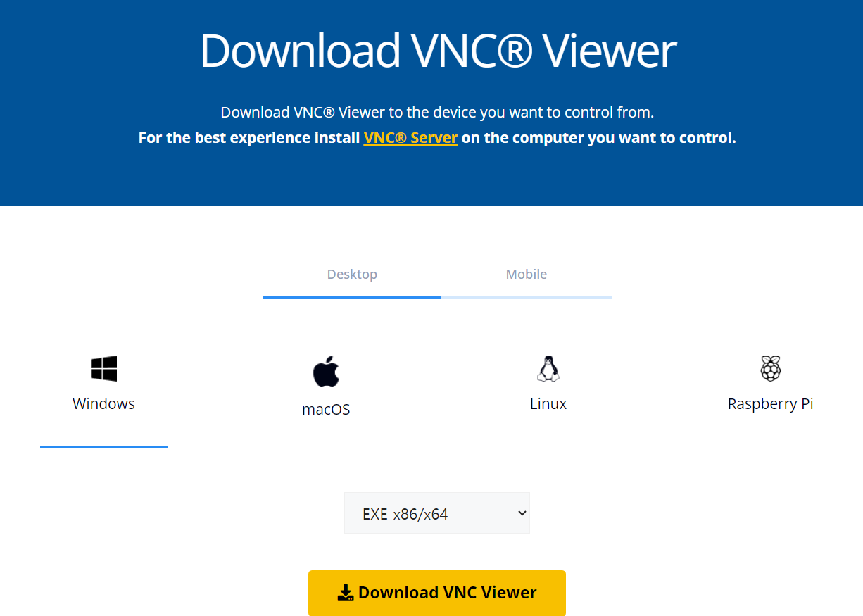
Task: Click the download arrow icon in yellow button
Action: coord(346,593)
